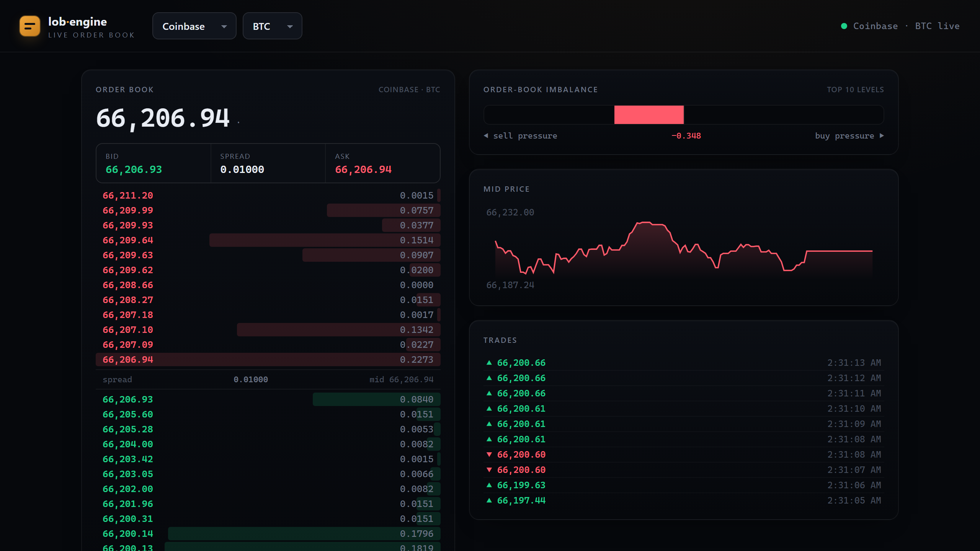This screenshot has height=551, width=980.
Task: Select best ask row 66,206.94 size 0.2273
Action: pyautogui.click(x=268, y=360)
